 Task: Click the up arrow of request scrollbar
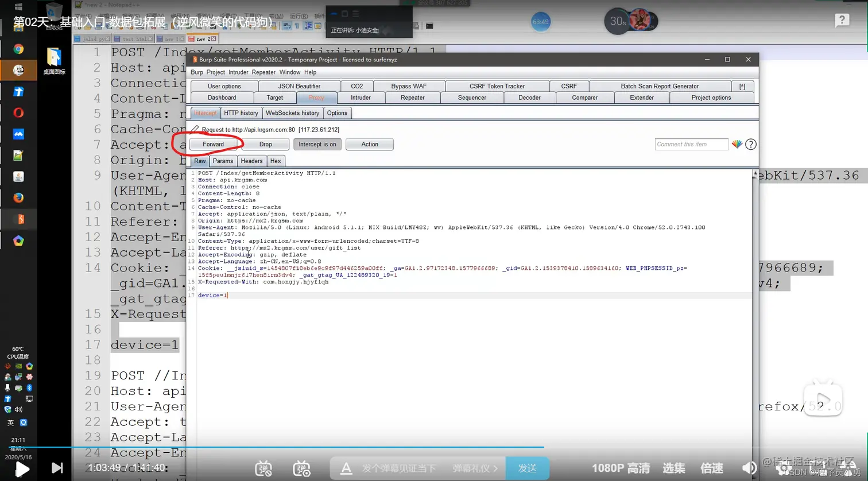tap(755, 173)
